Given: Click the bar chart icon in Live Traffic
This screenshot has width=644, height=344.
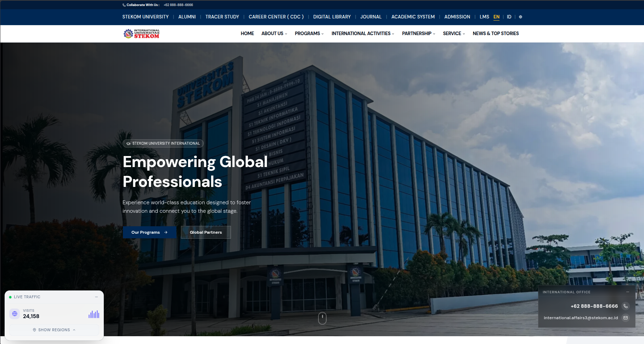Looking at the screenshot, I should (94, 314).
